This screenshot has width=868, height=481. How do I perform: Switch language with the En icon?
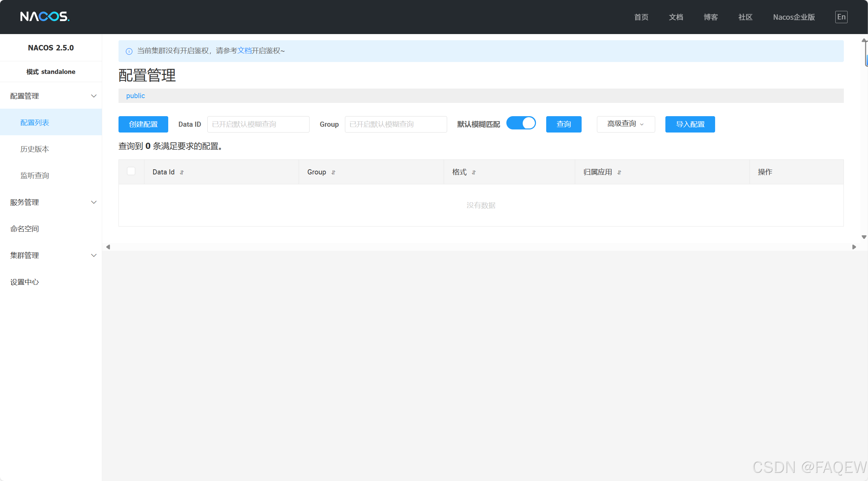point(841,17)
